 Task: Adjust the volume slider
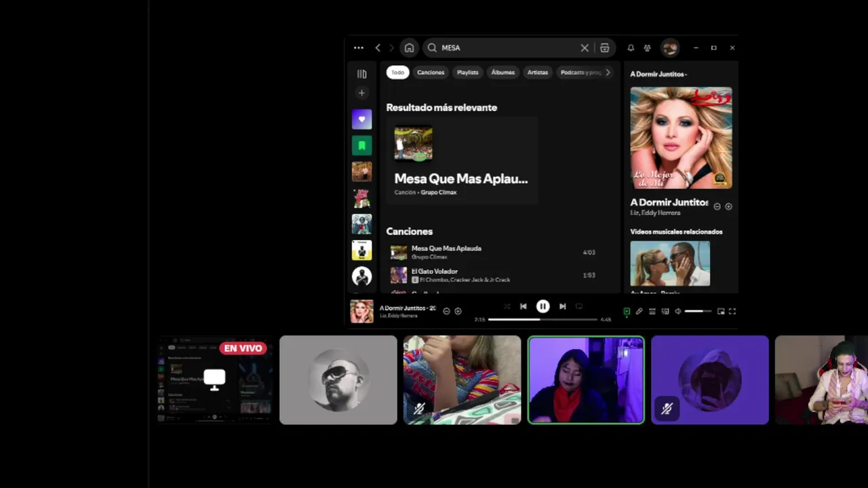click(698, 312)
